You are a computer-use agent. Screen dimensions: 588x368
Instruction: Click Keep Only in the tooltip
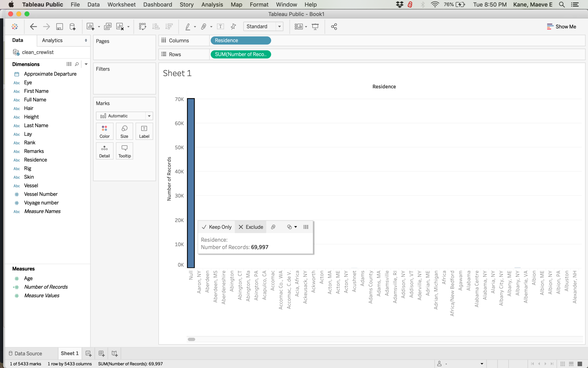click(x=217, y=227)
